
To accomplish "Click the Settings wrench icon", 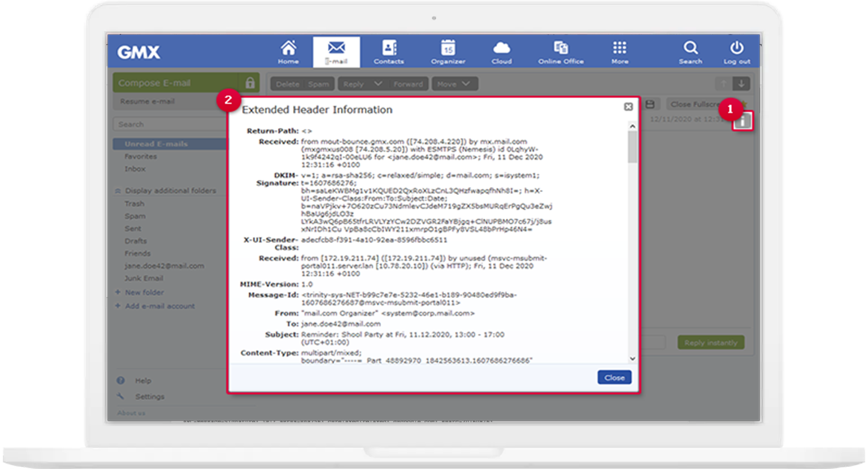I will [x=120, y=396].
